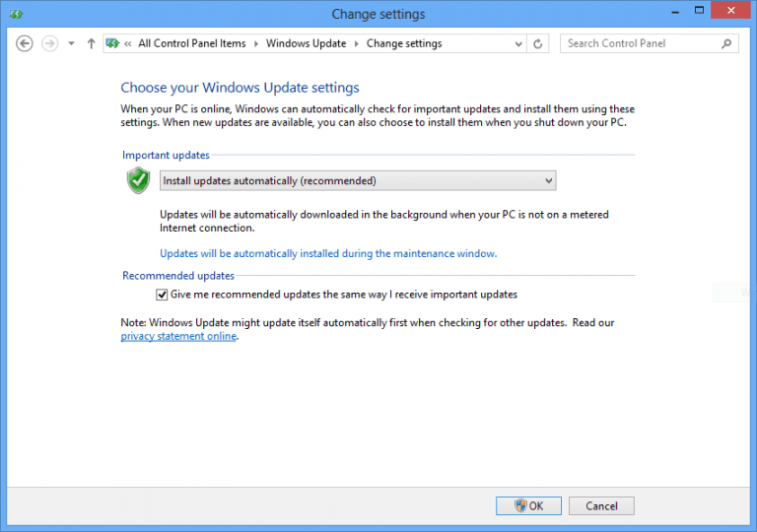This screenshot has height=532, width=757.
Task: Go up one level with Up arrow
Action: coord(91,43)
